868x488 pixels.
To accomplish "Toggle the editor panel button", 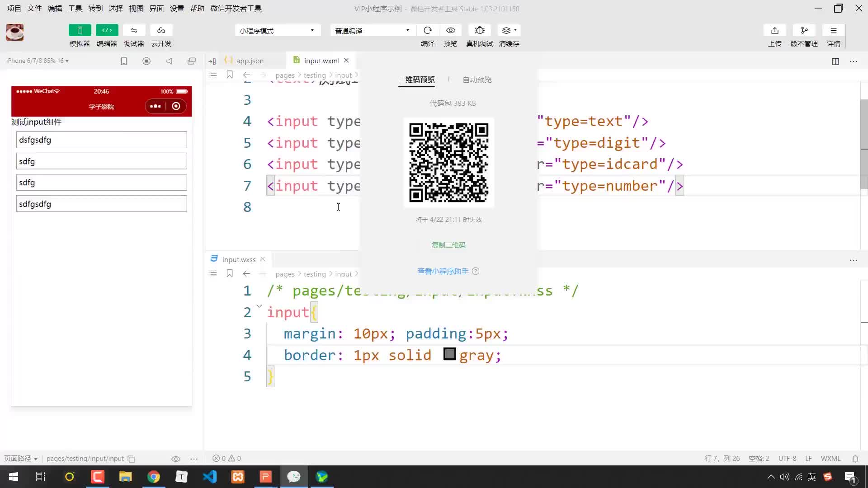I will tap(107, 30).
